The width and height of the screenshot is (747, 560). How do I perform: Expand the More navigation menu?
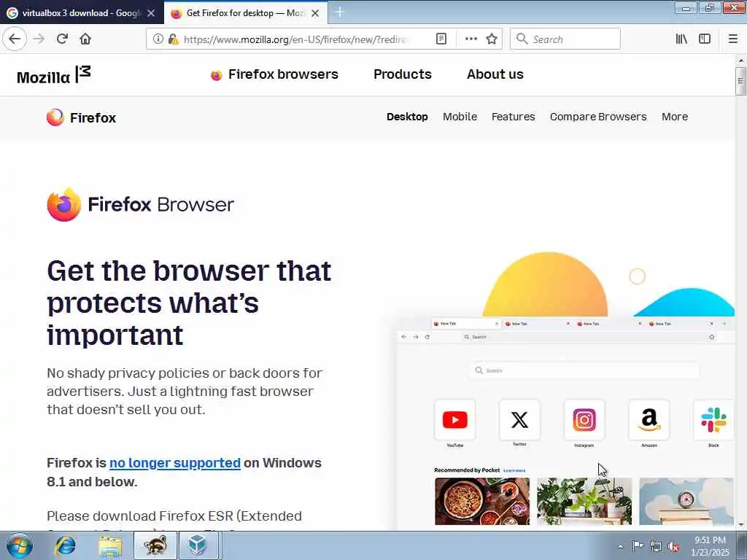(x=675, y=117)
